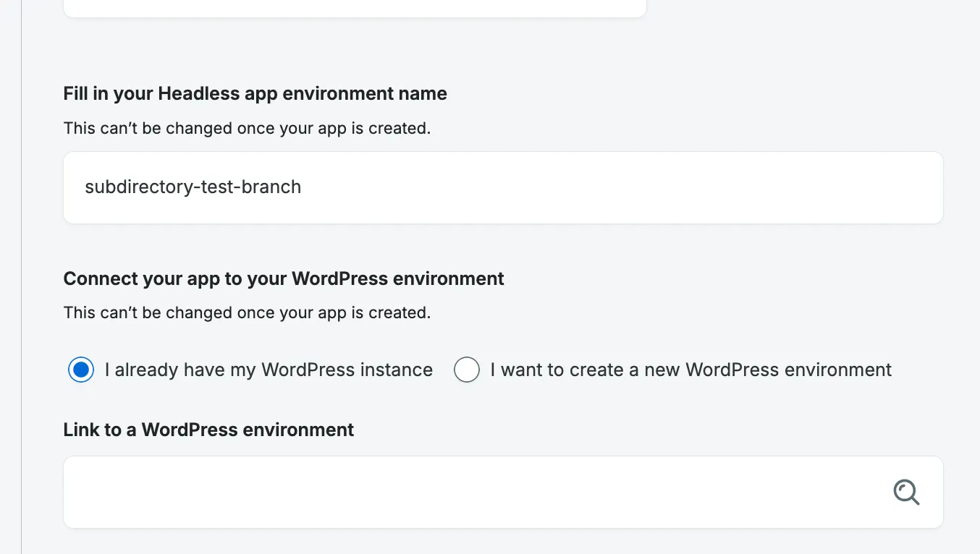Open the 'Link to a WordPress environment' search field
This screenshot has width=980, height=554.
[x=503, y=492]
